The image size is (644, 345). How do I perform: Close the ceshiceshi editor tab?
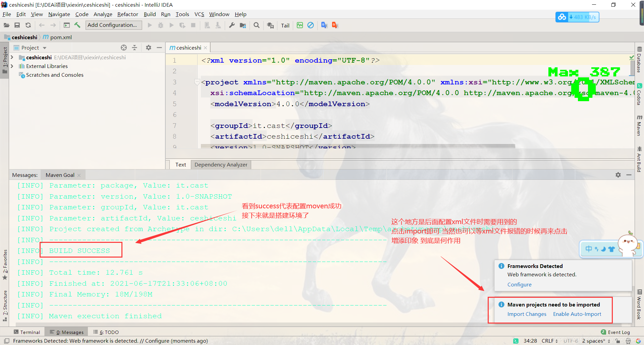click(206, 48)
